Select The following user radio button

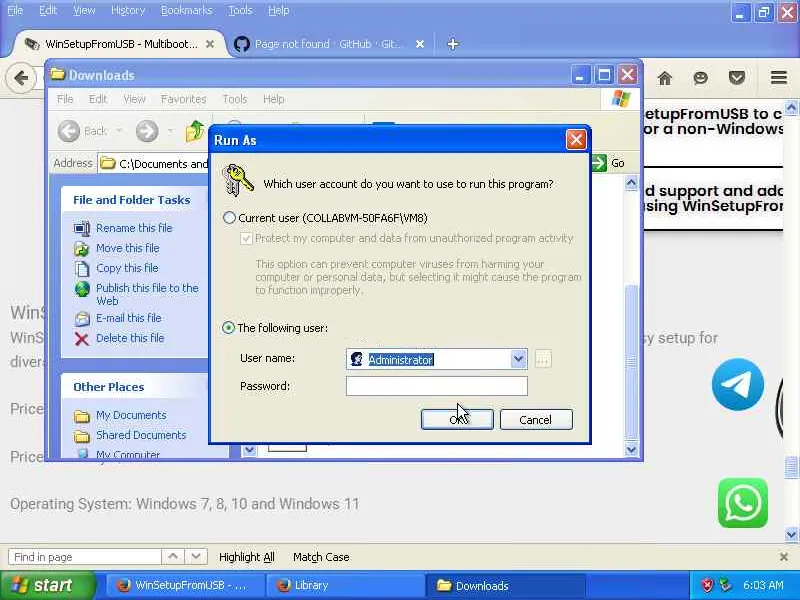point(229,328)
